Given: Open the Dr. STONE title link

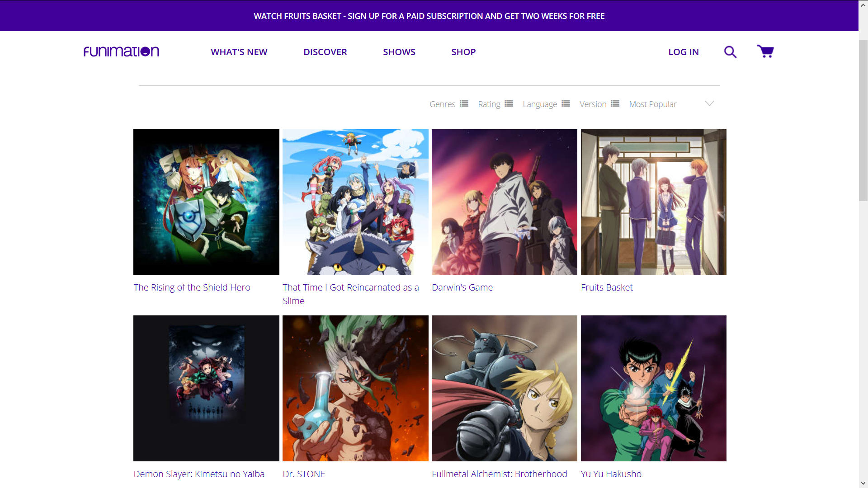Looking at the screenshot, I should pyautogui.click(x=304, y=474).
